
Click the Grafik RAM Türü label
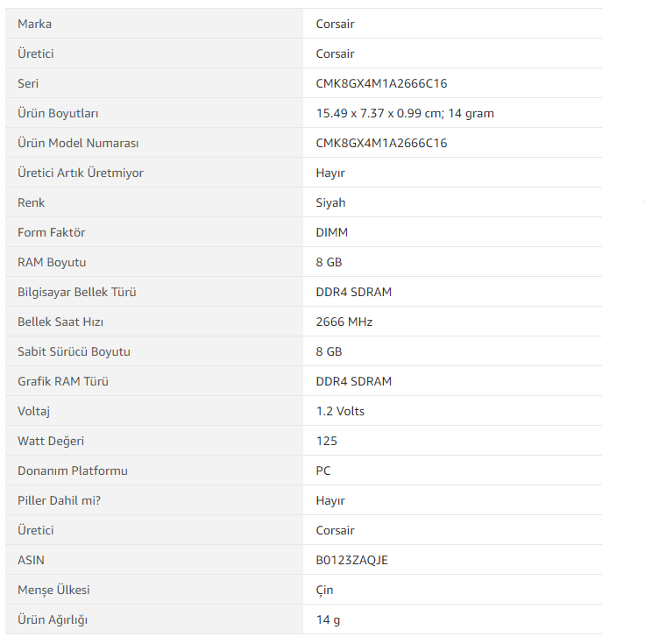click(x=63, y=381)
